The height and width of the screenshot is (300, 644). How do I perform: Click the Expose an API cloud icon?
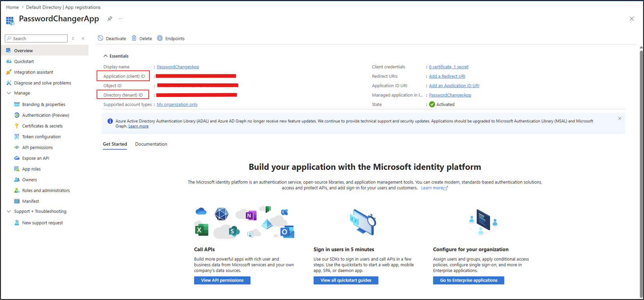17,158
